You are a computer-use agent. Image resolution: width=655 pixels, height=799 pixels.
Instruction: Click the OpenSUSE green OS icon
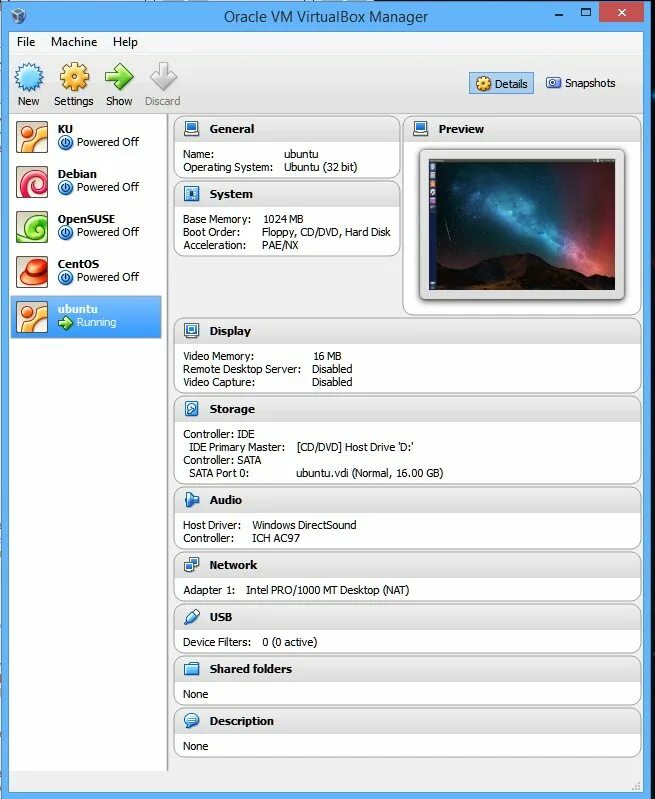tap(32, 227)
